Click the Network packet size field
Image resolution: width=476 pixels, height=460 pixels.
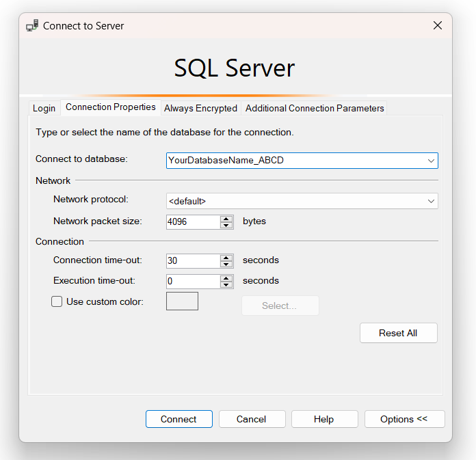[x=193, y=222]
